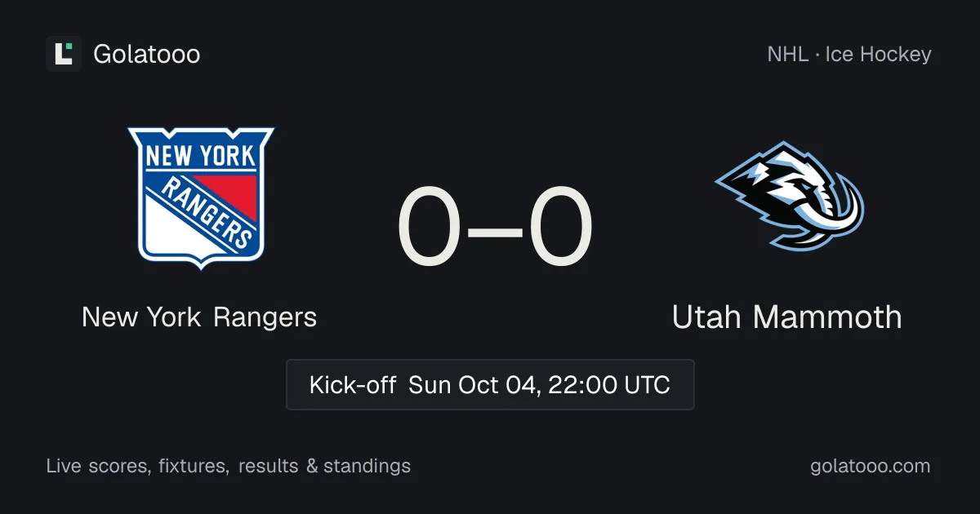Click the Kick-off label in the info box
Image resolution: width=980 pixels, height=514 pixels.
click(353, 384)
